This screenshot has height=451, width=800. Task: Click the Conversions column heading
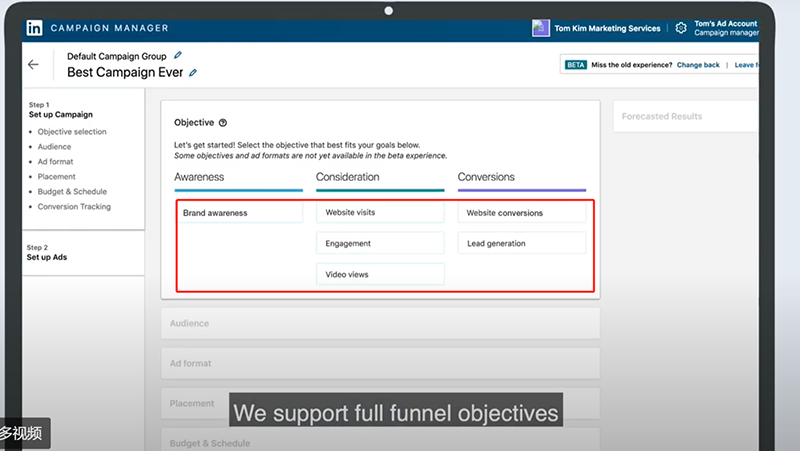point(486,177)
